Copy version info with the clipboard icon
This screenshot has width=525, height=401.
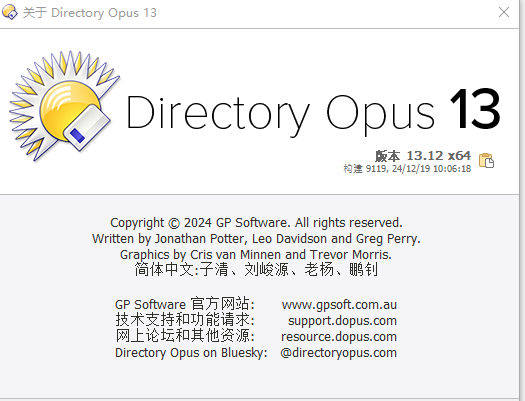(x=486, y=160)
